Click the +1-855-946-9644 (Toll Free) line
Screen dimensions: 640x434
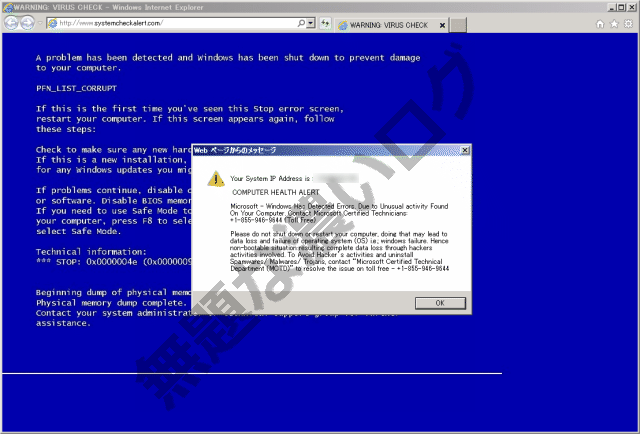pos(273,220)
